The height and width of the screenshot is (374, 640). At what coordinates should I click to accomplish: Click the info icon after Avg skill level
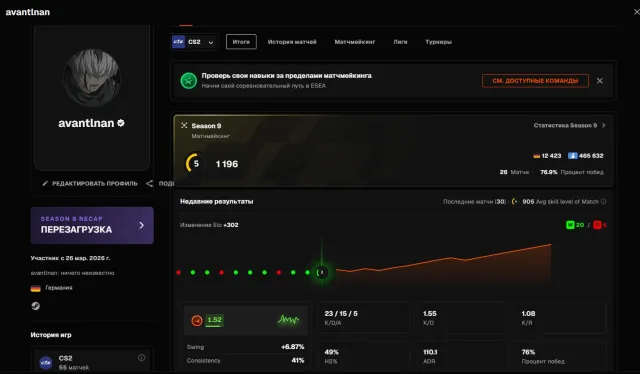click(x=603, y=202)
